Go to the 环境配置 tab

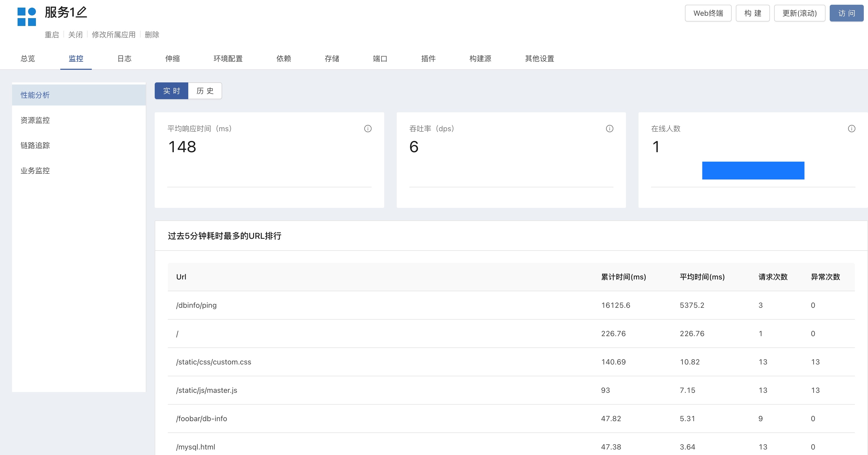click(228, 59)
